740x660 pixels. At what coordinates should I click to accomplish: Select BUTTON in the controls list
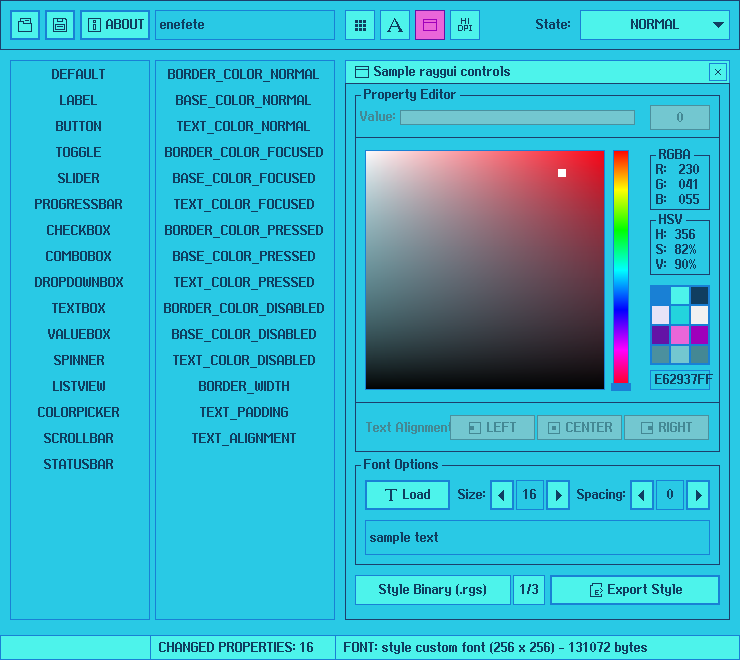(79, 126)
